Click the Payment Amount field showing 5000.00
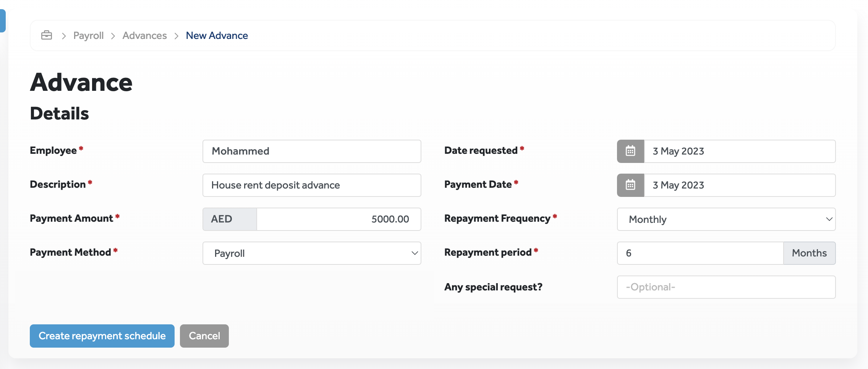Screen dimensions: 868x369 (339, 219)
